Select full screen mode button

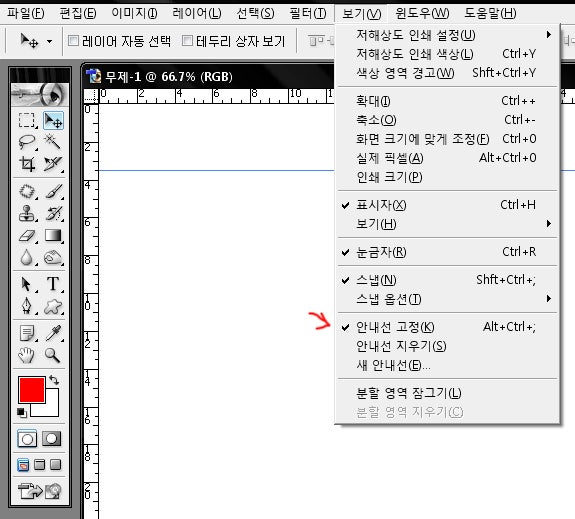55,465
